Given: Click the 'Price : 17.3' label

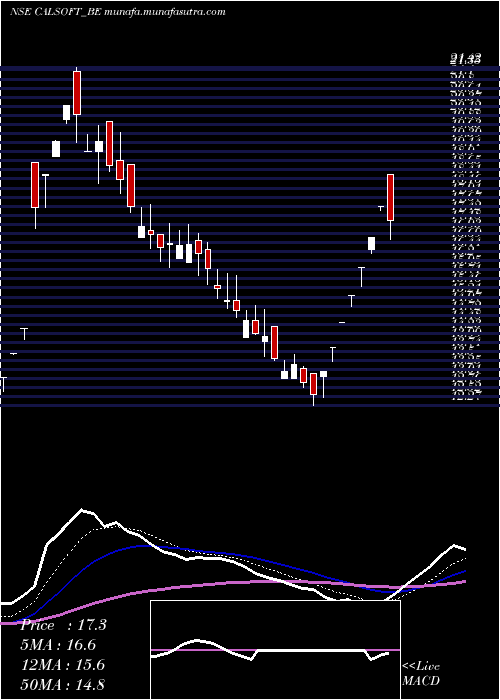Looking at the screenshot, I should 63,625.
